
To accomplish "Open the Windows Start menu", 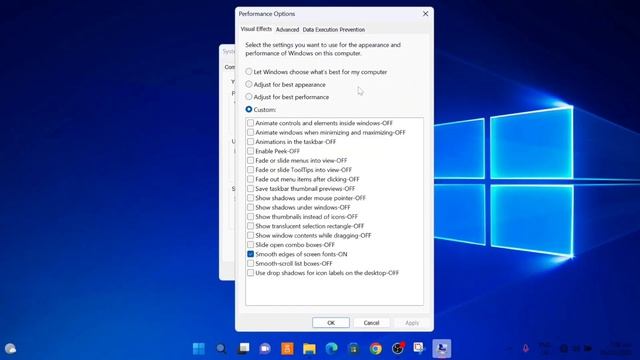I will [199, 349].
